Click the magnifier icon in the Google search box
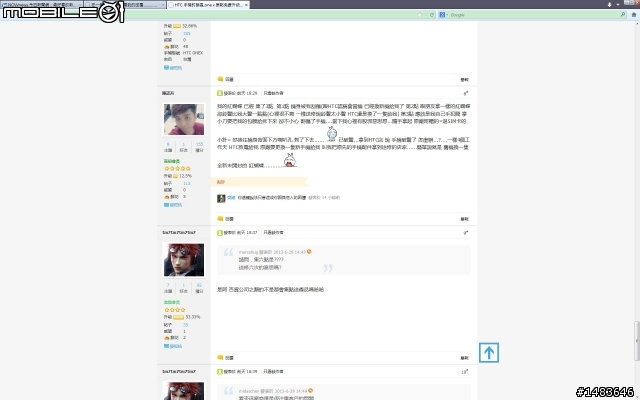 click(623, 15)
